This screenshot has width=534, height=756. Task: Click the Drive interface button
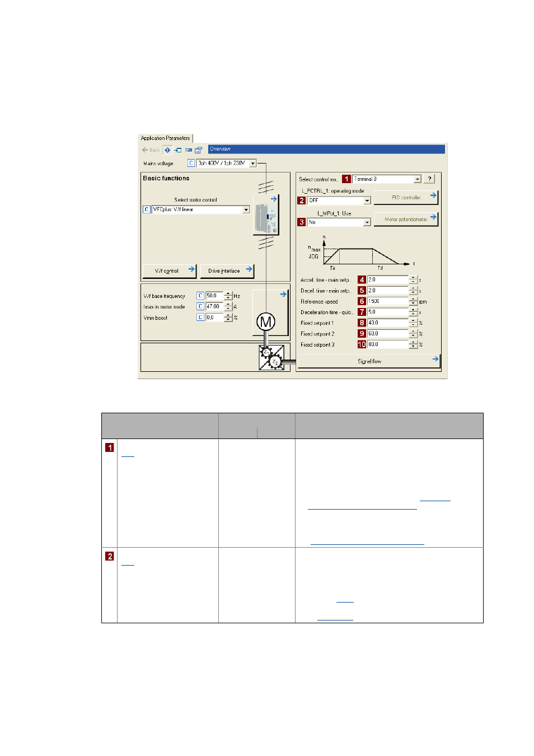point(227,271)
